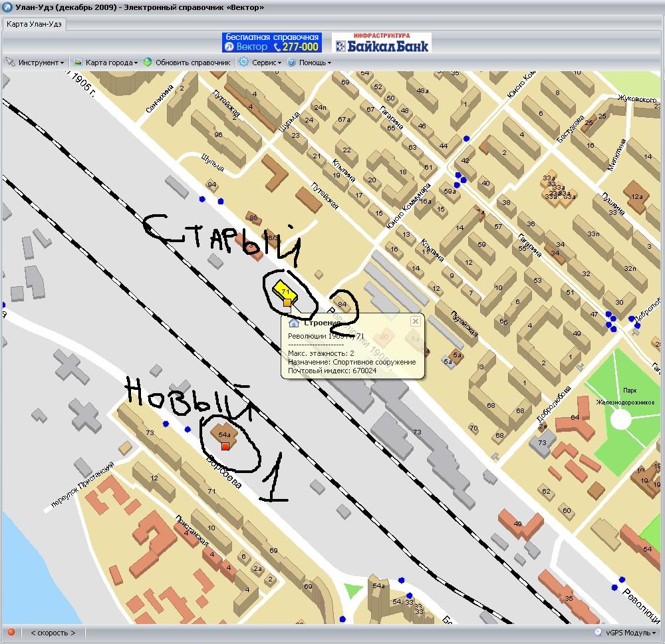The image size is (665, 644).
Task: Open the БайкалБанк advertisement banner
Action: pos(382,43)
